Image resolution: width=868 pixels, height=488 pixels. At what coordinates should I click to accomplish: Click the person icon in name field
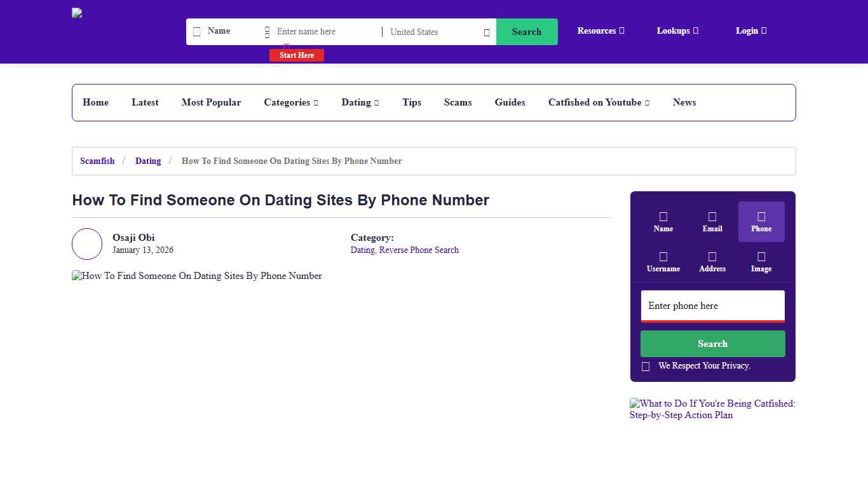click(268, 31)
